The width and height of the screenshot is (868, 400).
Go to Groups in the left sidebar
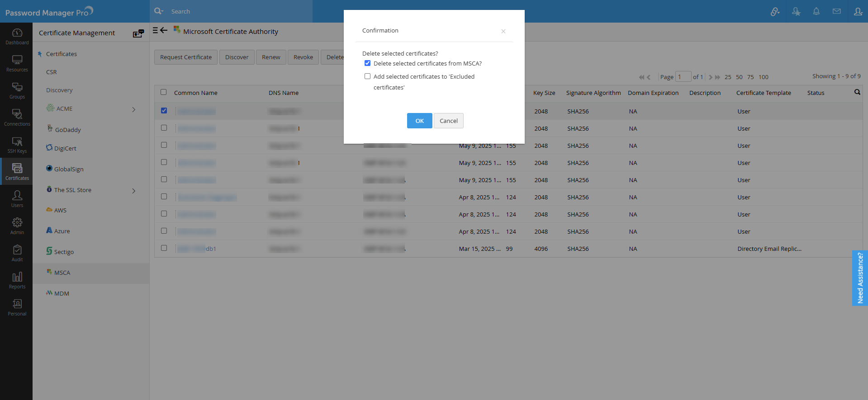point(17,90)
